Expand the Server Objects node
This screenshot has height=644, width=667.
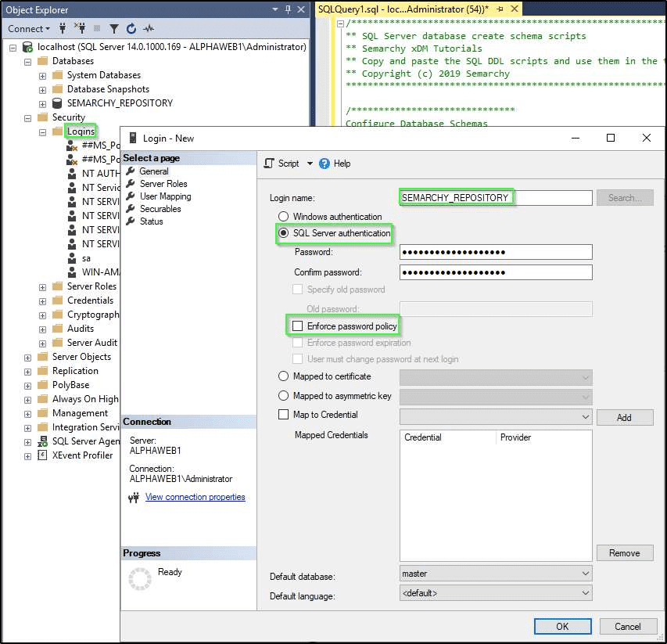point(27,358)
